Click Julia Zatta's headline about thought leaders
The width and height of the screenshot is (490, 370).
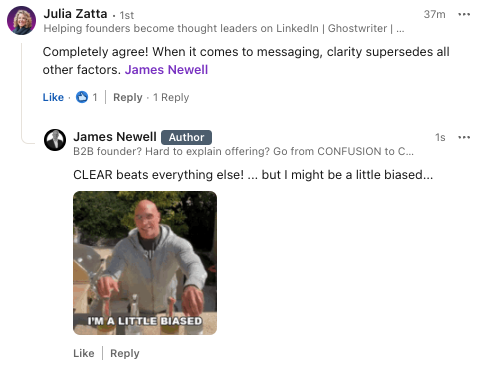click(224, 29)
